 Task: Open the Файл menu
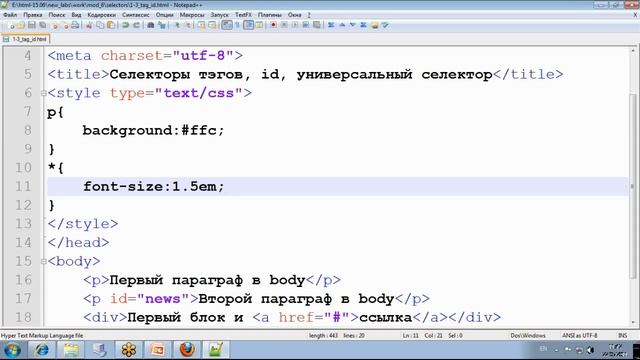click(10, 15)
